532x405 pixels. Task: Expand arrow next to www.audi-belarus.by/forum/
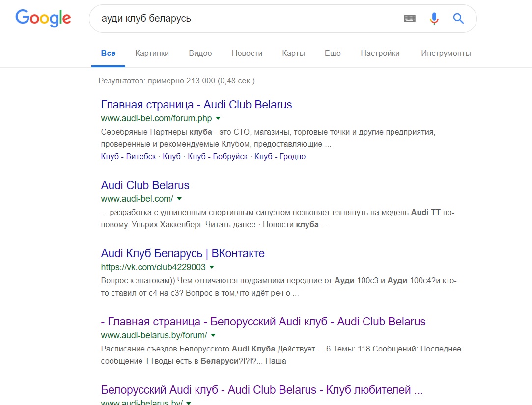coord(213,335)
